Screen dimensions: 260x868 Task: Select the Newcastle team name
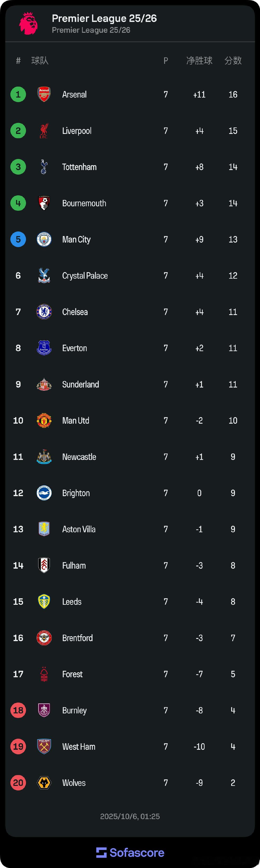(x=79, y=457)
